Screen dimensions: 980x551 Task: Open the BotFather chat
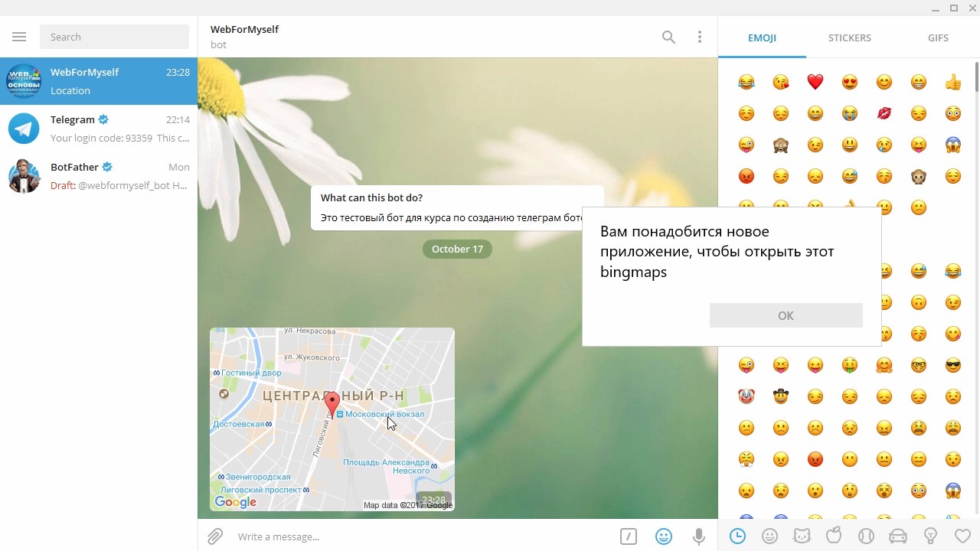(x=99, y=176)
